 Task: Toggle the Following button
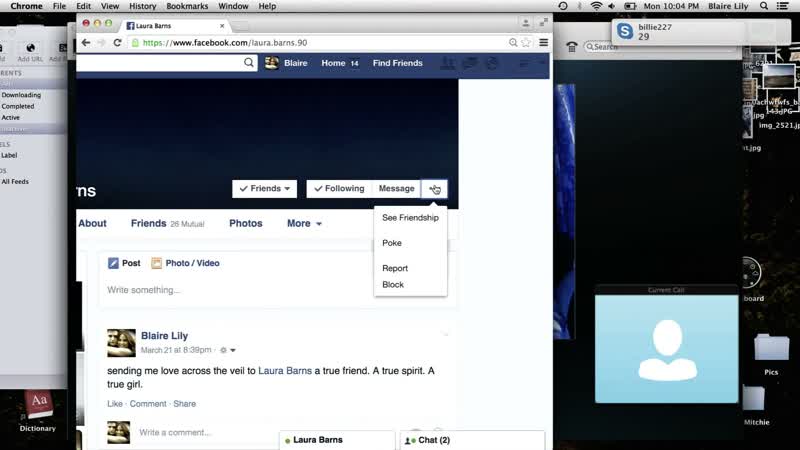(339, 189)
